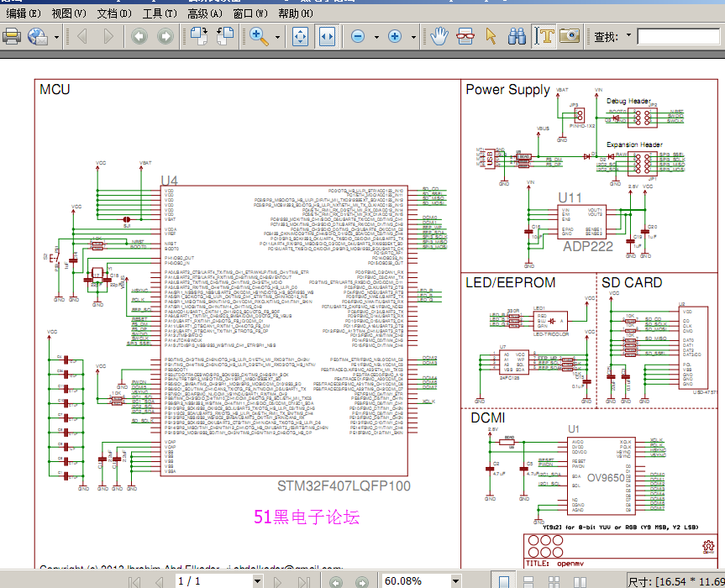The height and width of the screenshot is (588, 725).
Task: Click the fit page icon
Action: coord(301,36)
